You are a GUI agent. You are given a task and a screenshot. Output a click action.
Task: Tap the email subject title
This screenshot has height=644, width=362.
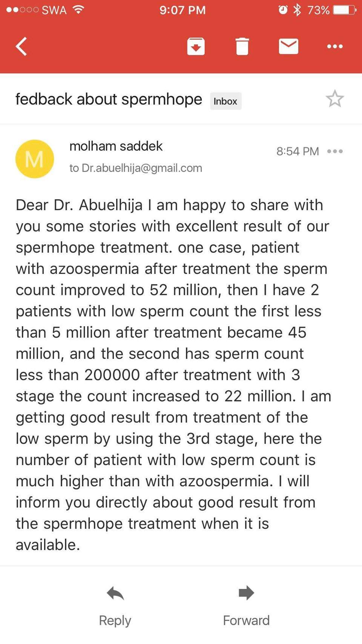pos(109,99)
